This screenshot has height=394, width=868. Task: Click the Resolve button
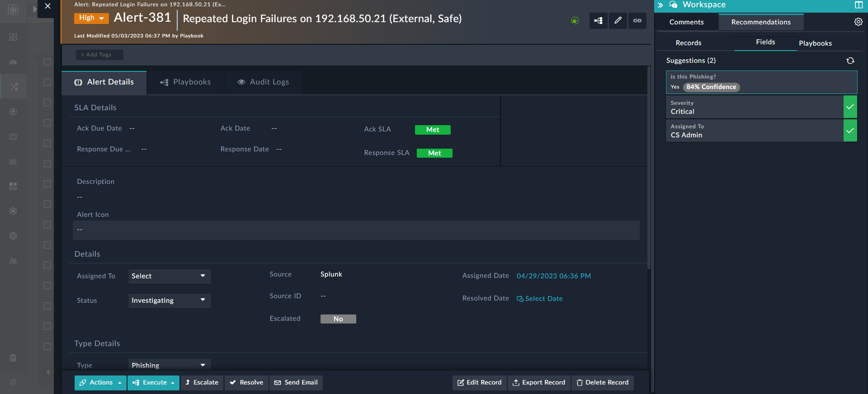246,383
